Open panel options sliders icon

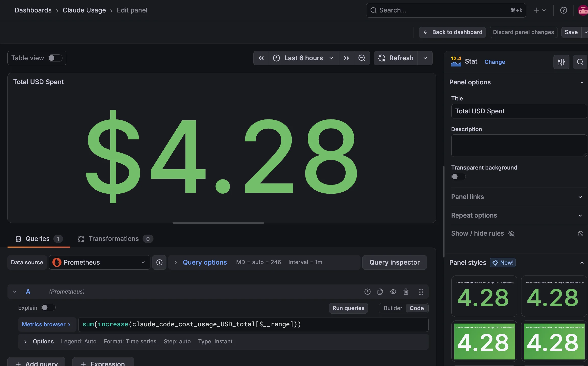click(x=561, y=62)
